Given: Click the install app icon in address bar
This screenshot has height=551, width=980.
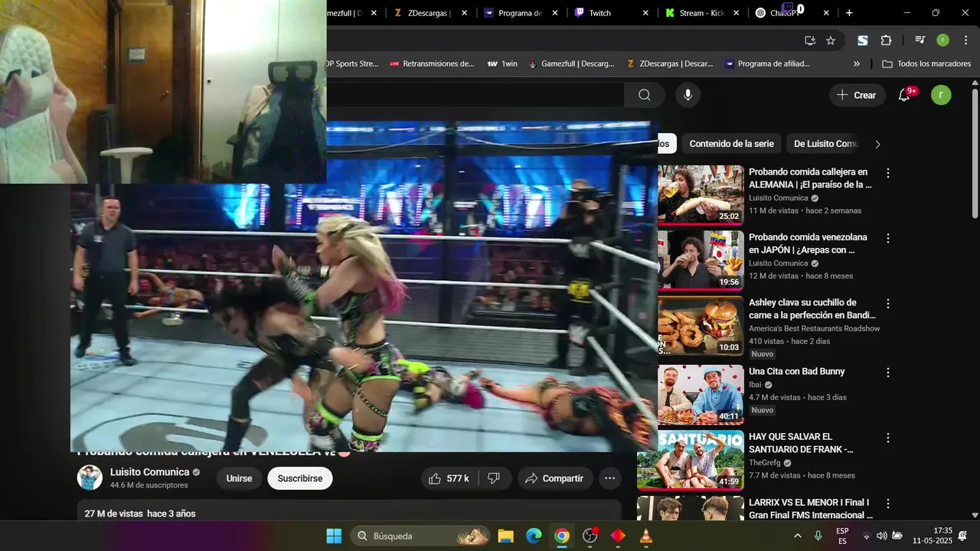Looking at the screenshot, I should [x=810, y=41].
